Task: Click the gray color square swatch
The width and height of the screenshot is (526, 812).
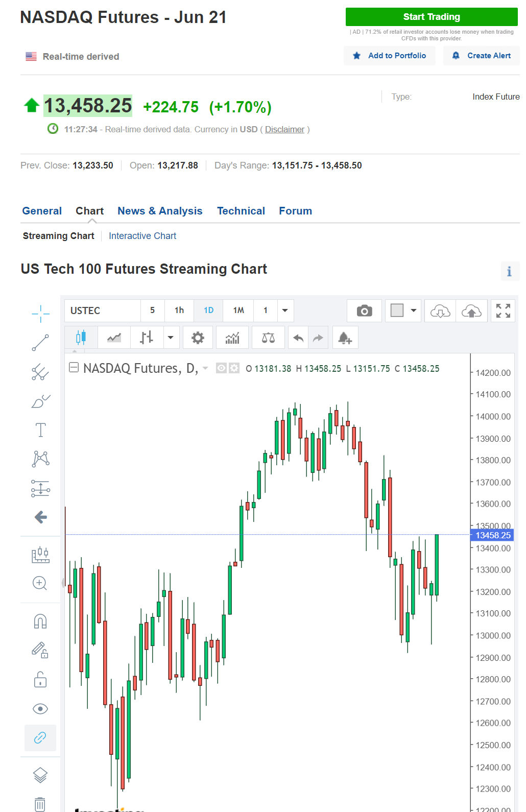Action: point(397,311)
